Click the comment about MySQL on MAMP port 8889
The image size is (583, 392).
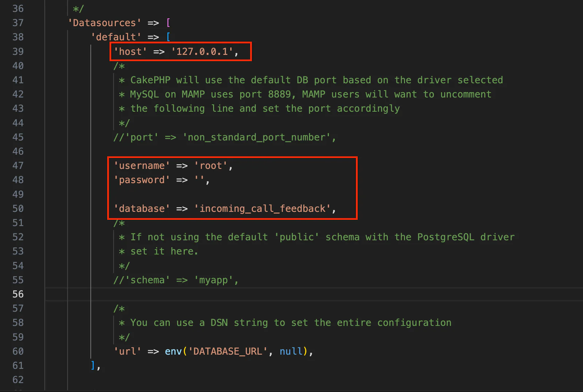(305, 94)
